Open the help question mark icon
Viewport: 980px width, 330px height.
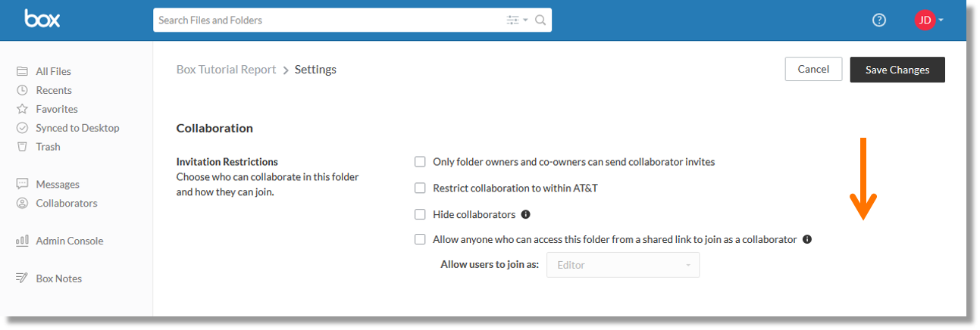click(879, 20)
